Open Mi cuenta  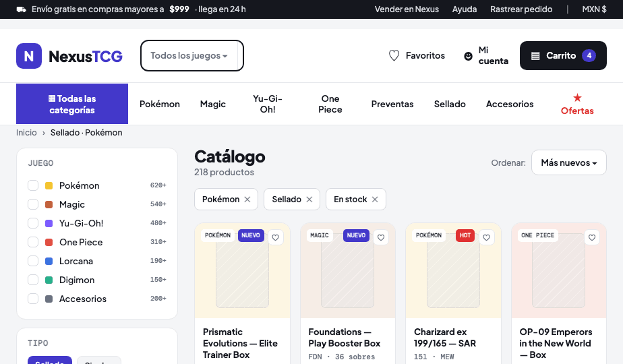(x=486, y=56)
